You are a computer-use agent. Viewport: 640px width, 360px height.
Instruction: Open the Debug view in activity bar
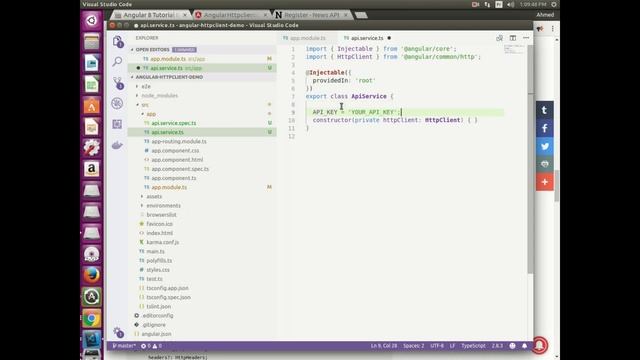click(x=117, y=103)
